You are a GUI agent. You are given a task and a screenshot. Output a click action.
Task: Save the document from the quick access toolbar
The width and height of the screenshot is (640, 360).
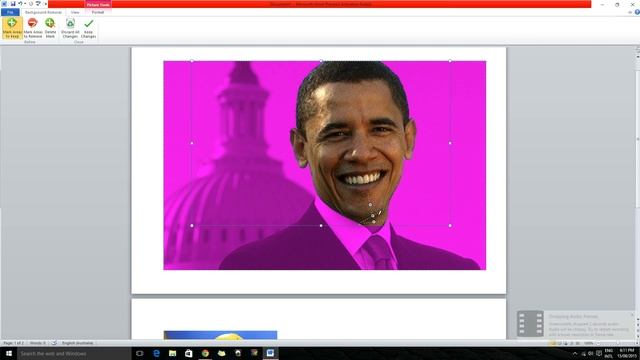tap(13, 4)
